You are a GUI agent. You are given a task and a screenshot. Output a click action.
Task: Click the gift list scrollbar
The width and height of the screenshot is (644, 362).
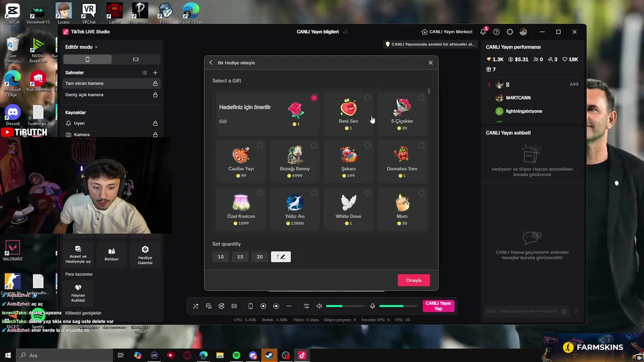pos(429,91)
